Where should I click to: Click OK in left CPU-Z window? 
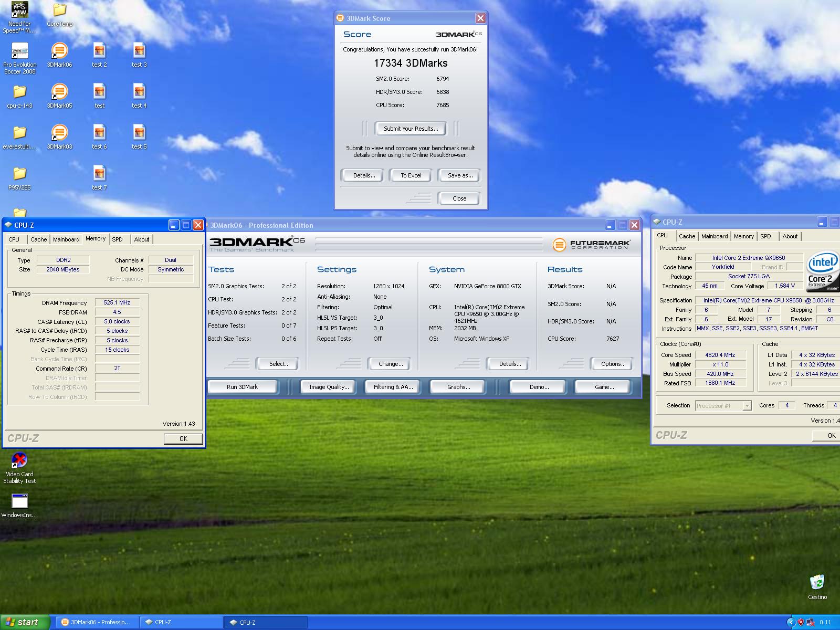point(183,439)
